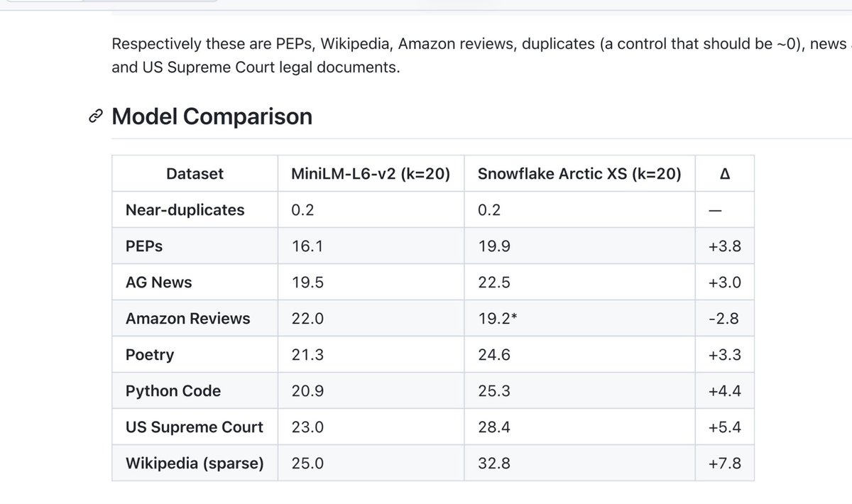
Task: Select the 32.8 Snowflake Wikipedia value
Action: pos(493,464)
